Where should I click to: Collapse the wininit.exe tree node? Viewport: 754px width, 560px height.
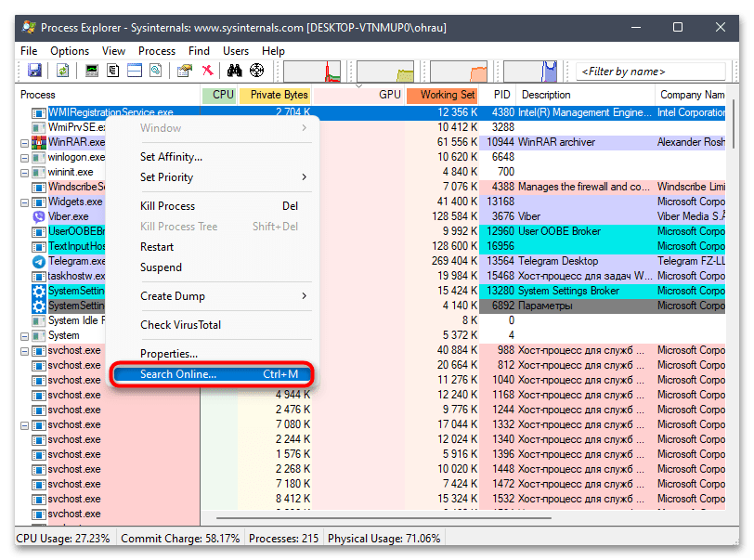point(25,172)
